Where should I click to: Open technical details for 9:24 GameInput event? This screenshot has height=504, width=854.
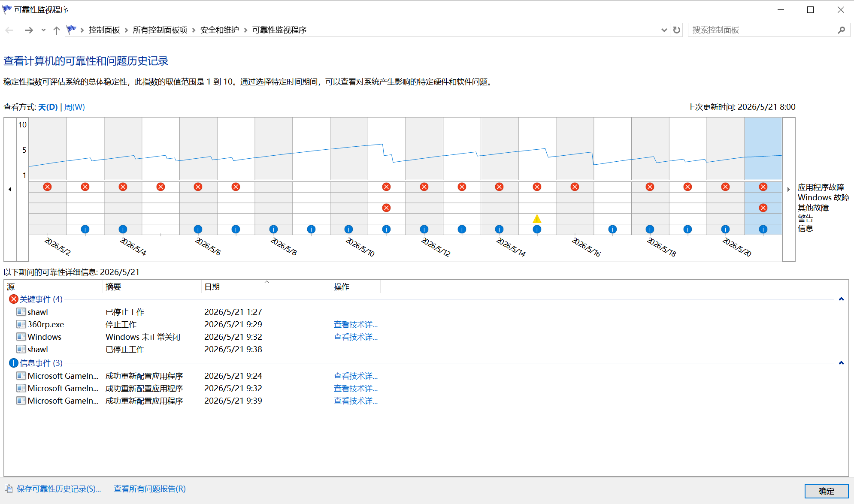(356, 376)
